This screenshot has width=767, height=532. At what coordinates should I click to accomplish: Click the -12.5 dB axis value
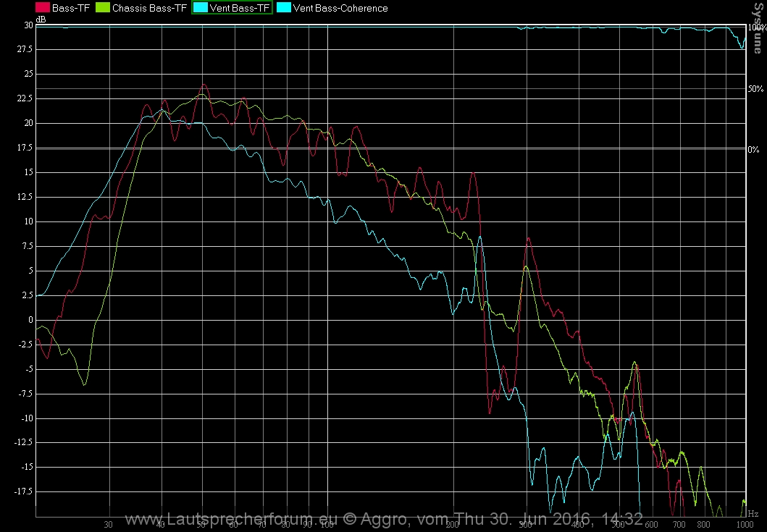(x=24, y=442)
